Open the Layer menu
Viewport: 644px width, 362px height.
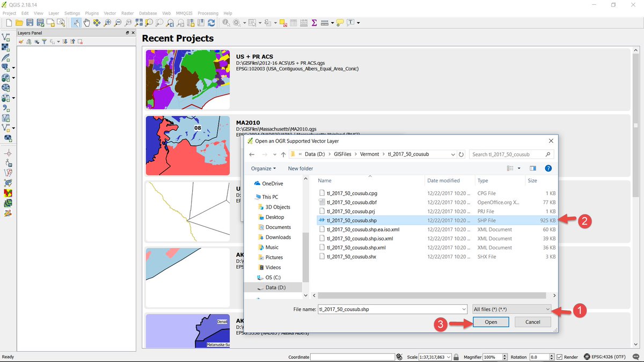(54, 13)
